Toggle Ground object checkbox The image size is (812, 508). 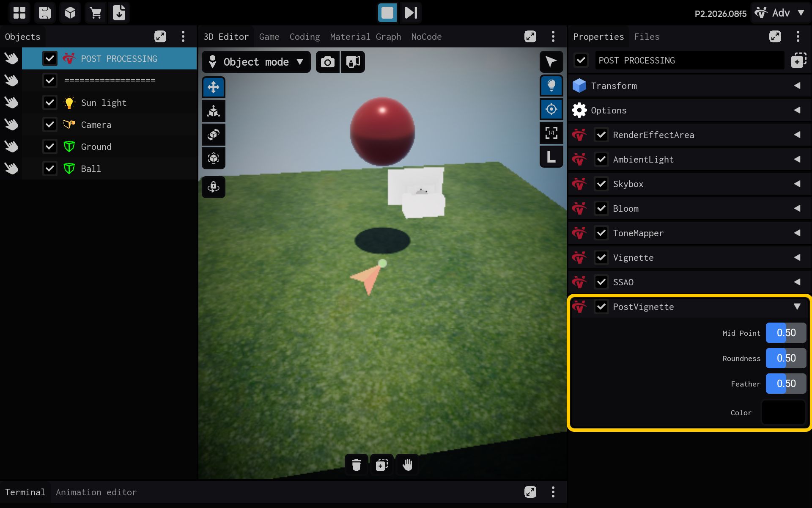click(x=50, y=146)
